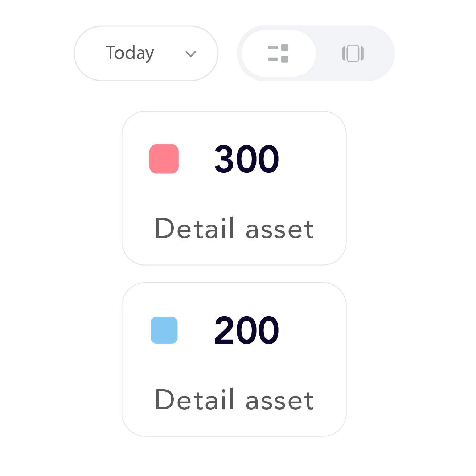Click the 200 value
Screen dimensions: 476x476
click(247, 330)
